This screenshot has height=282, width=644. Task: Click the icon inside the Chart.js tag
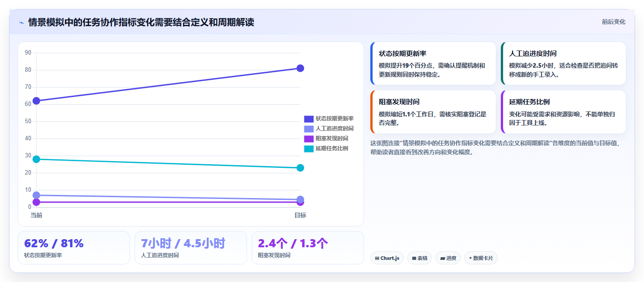click(x=377, y=259)
